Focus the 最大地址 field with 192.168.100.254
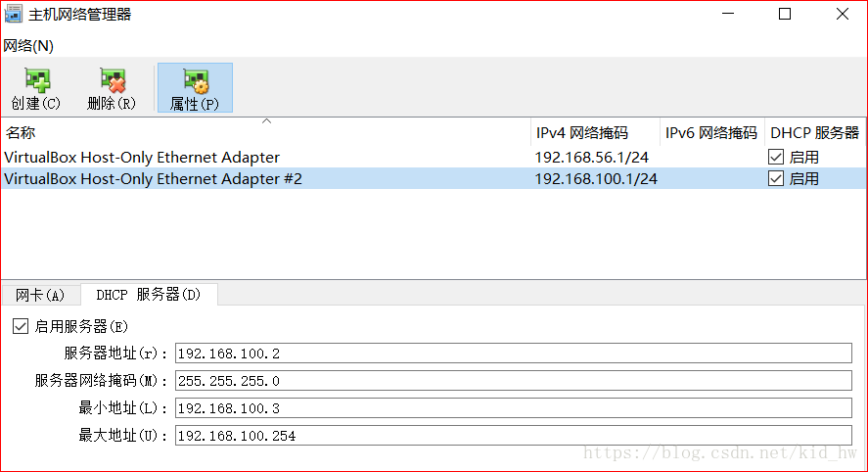 (x=513, y=436)
